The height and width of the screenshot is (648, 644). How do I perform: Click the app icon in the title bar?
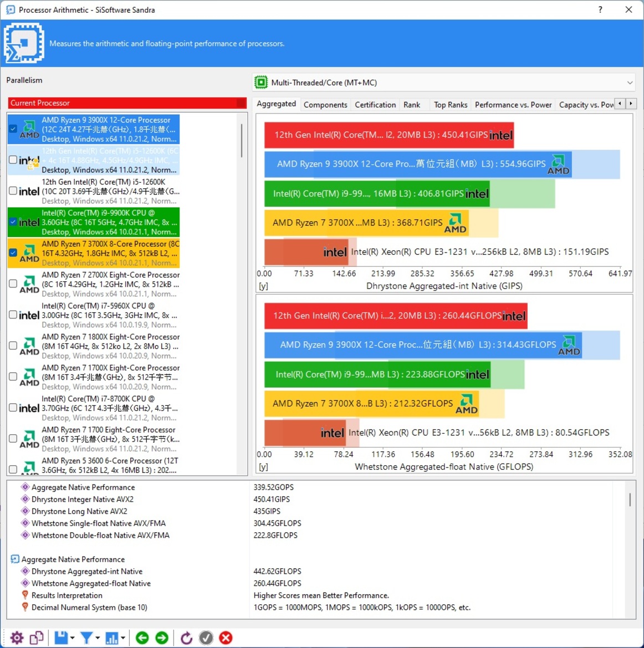(x=11, y=9)
